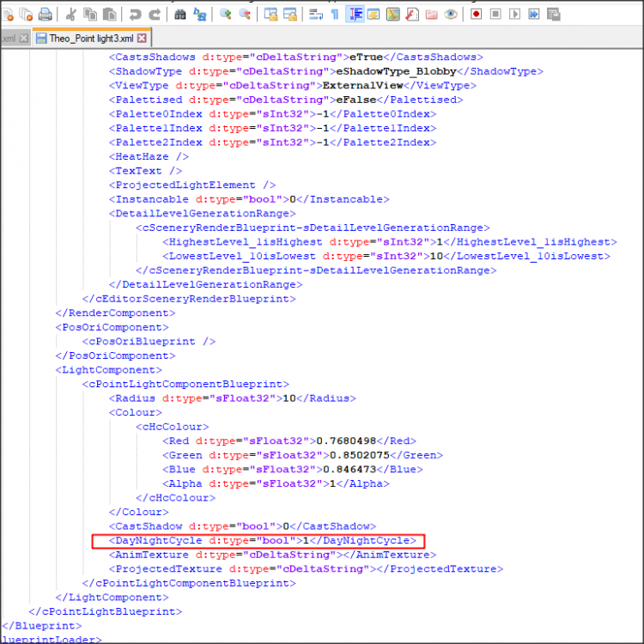Toggle the indent guide button
This screenshot has width=644, height=644.
[355, 15]
